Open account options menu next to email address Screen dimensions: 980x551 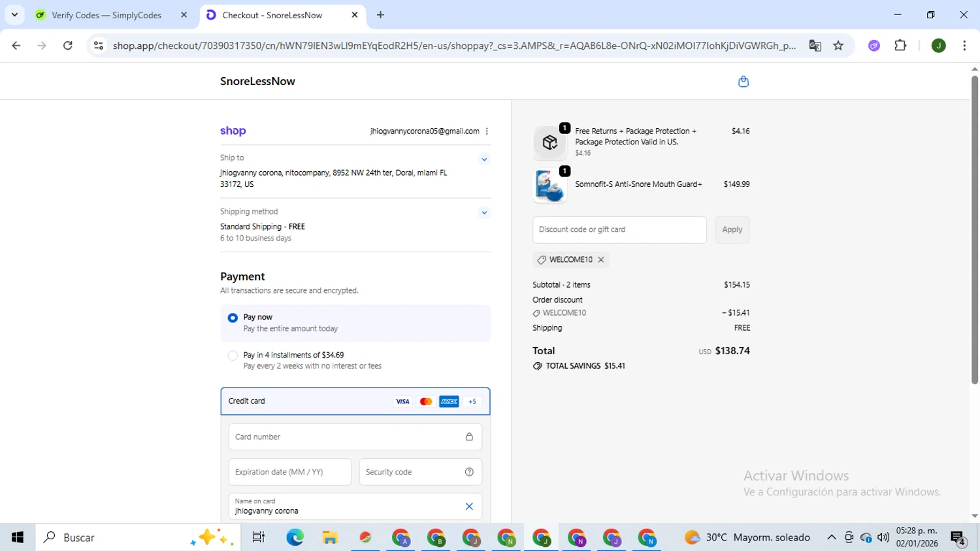(487, 131)
